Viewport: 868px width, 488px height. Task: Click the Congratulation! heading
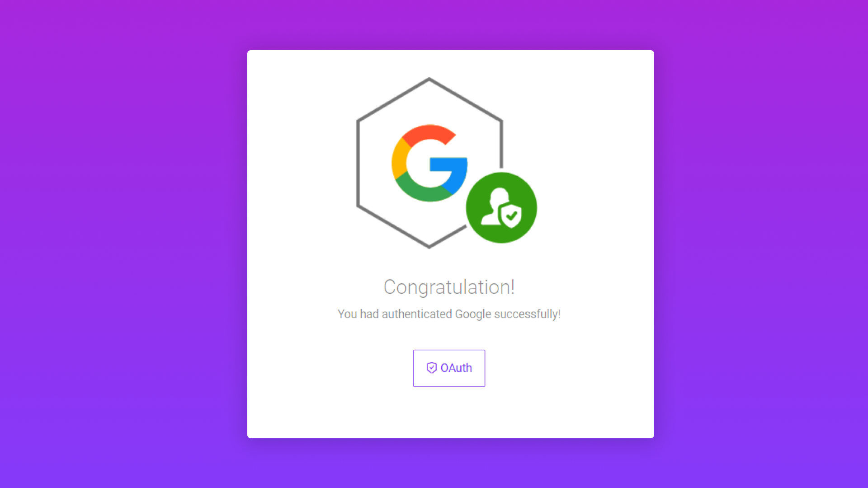point(449,287)
